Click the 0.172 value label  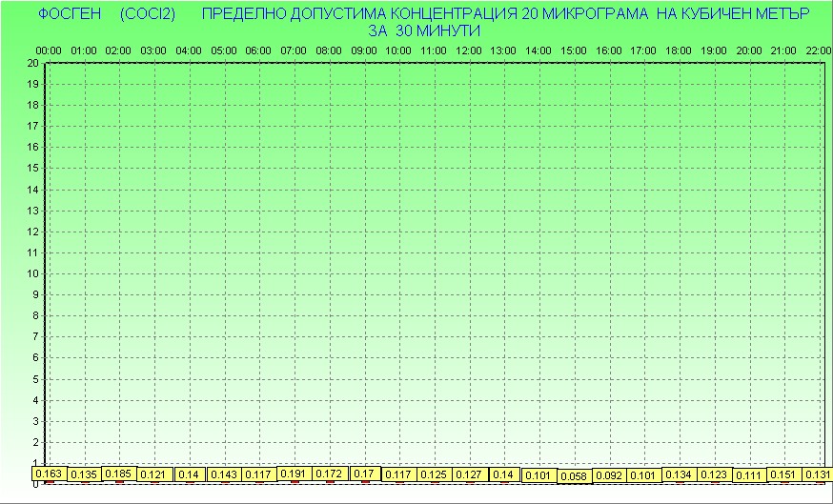point(329,473)
